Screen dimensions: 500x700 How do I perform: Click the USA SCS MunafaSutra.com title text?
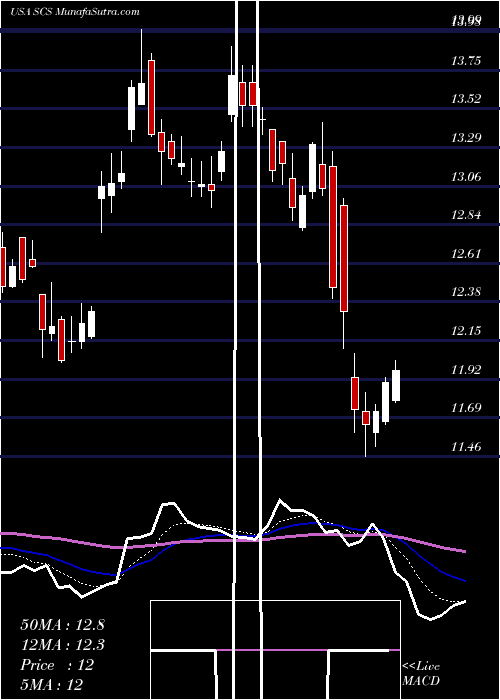(x=75, y=12)
